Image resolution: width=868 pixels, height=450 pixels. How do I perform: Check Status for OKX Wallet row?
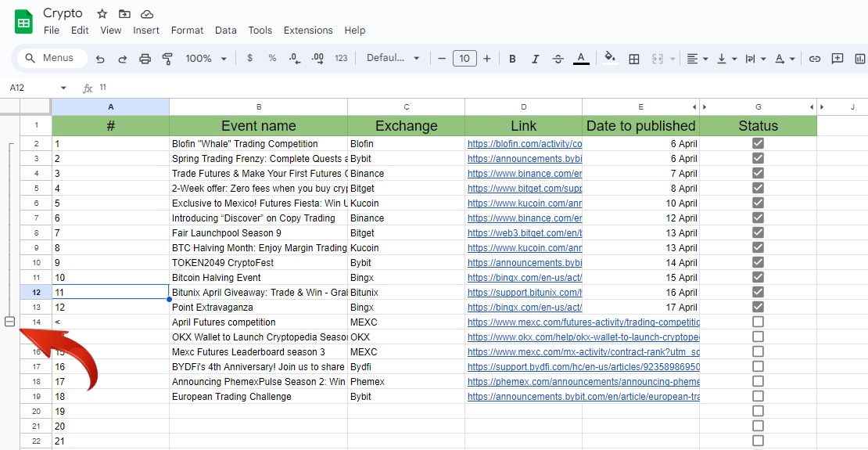coord(758,337)
